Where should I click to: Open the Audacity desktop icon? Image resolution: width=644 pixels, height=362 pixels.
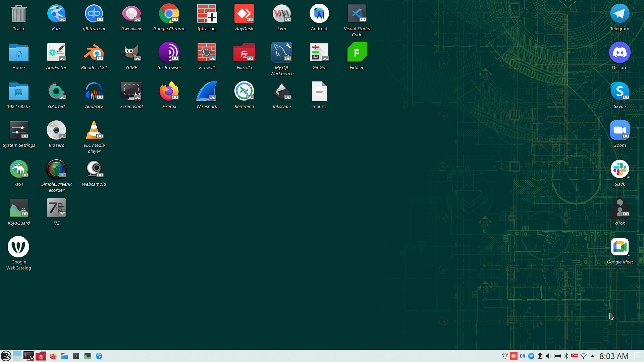pos(94,92)
